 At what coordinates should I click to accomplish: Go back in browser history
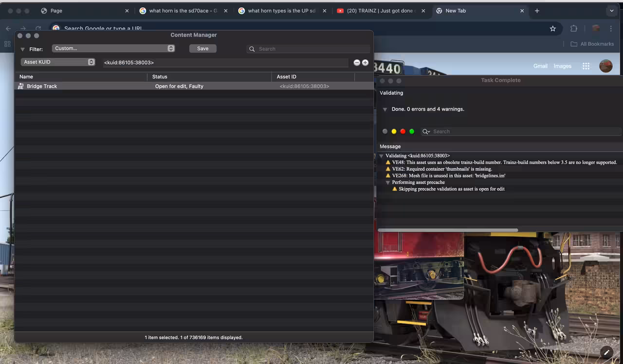tap(8, 29)
